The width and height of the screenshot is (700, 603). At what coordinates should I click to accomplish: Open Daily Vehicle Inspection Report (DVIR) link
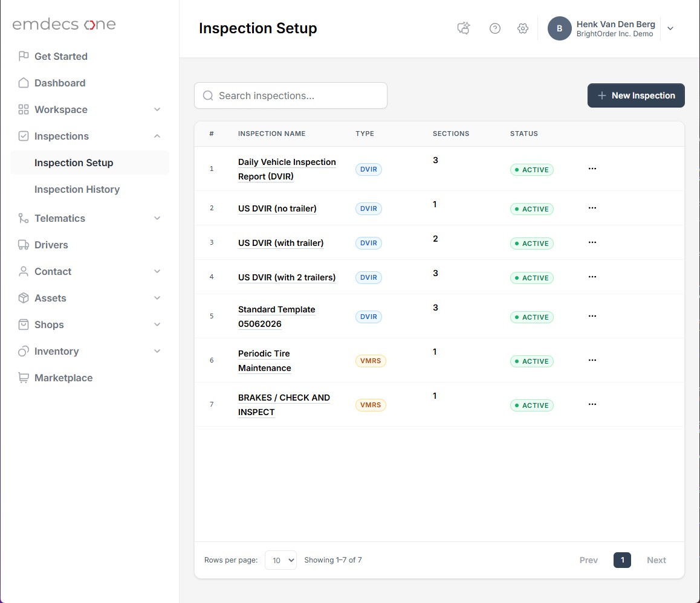287,169
